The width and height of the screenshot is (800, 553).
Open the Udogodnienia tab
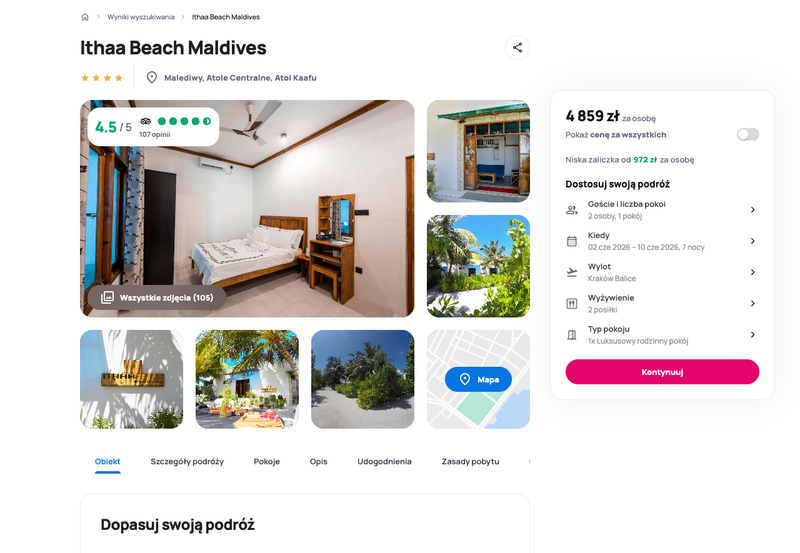click(384, 461)
